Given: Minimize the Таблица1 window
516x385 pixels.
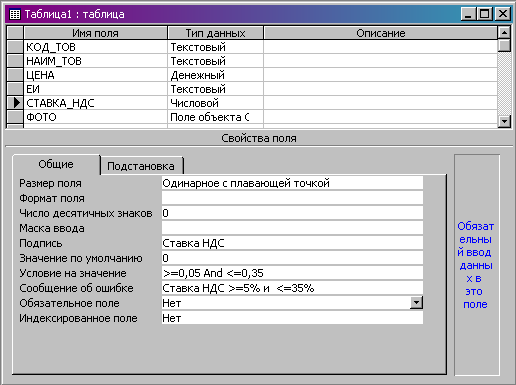Looking at the screenshot, I should 469,14.
